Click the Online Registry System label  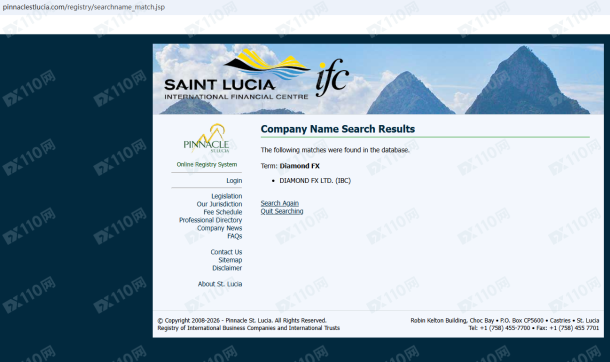point(207,164)
